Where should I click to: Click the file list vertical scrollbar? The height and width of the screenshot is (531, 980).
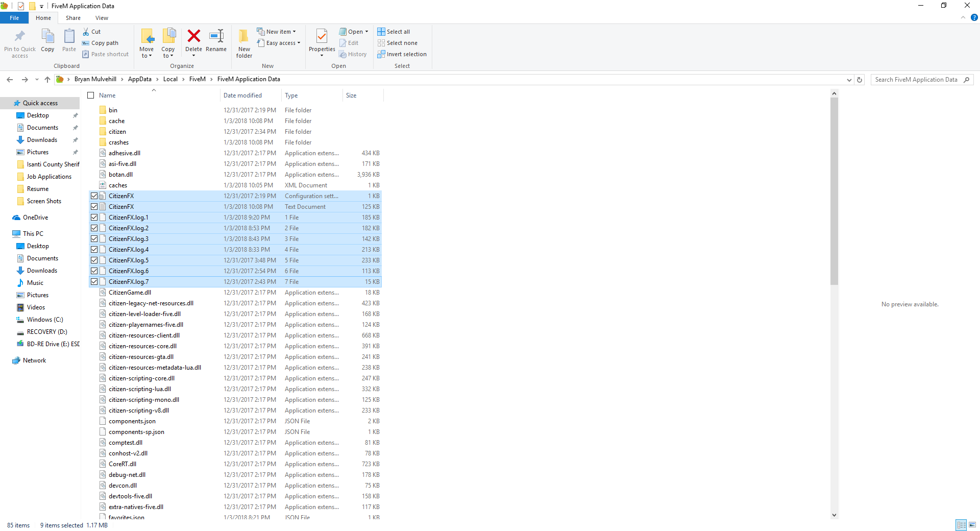tap(834, 191)
